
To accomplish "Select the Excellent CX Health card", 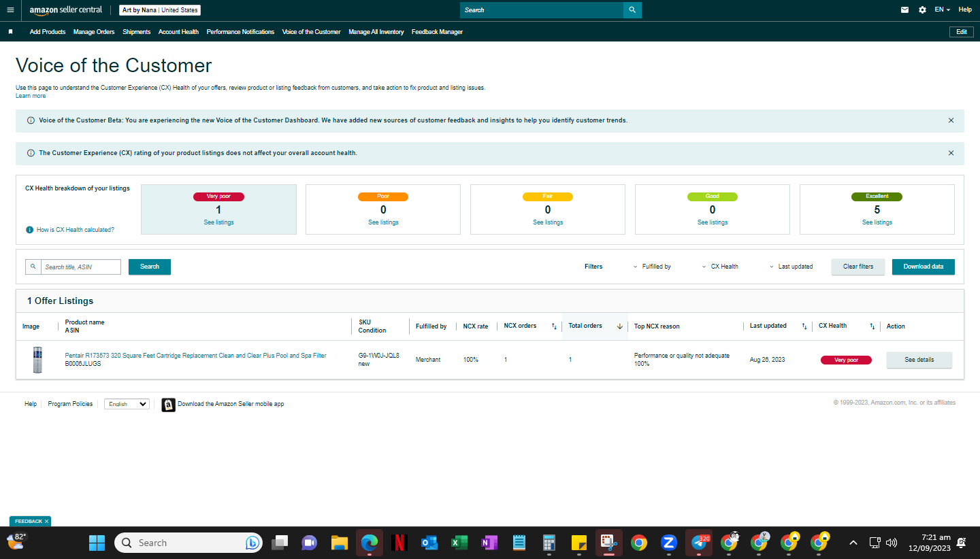I will [x=877, y=209].
